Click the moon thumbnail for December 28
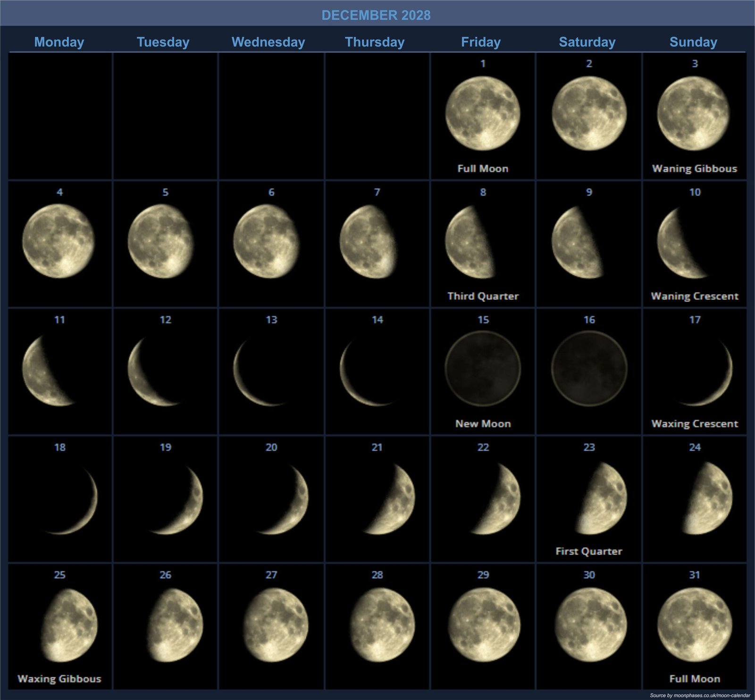The width and height of the screenshot is (755, 700). coord(382,625)
